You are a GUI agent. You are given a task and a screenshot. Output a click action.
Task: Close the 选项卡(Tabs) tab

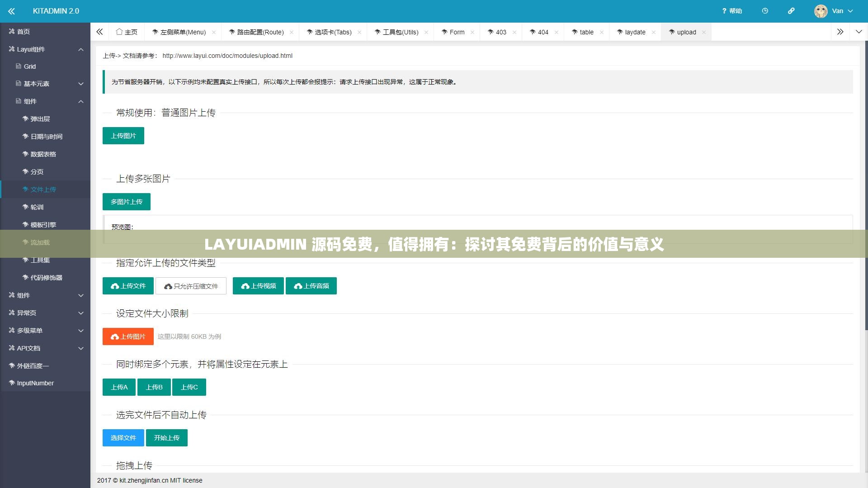pyautogui.click(x=359, y=32)
